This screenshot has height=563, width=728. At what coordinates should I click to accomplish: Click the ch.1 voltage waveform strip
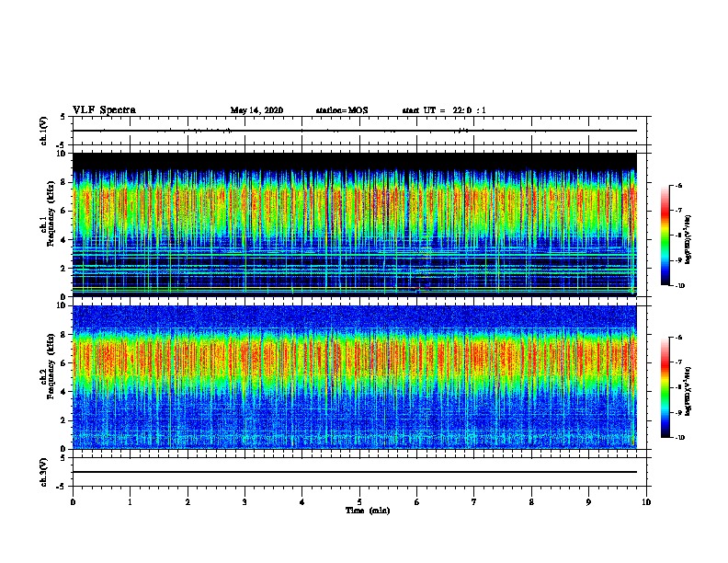tap(359, 131)
